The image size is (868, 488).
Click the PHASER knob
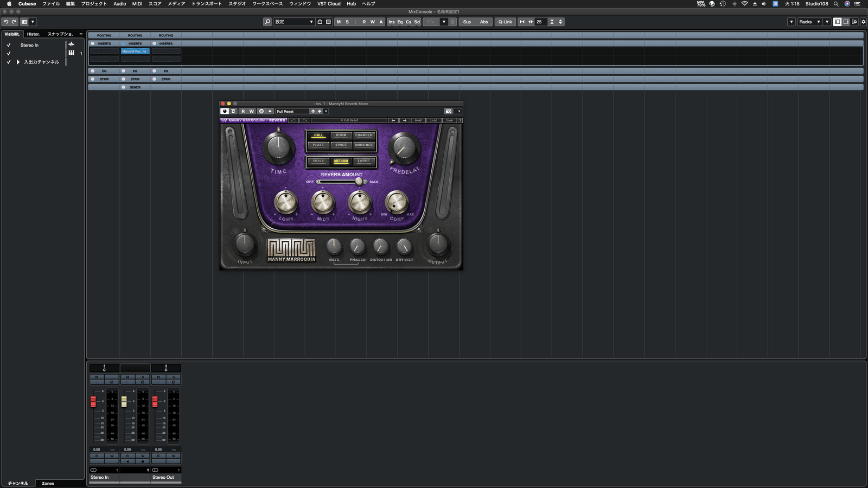358,247
